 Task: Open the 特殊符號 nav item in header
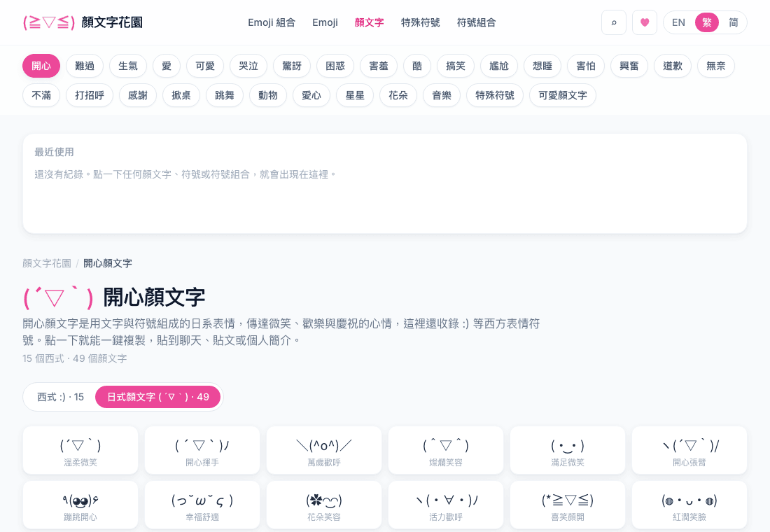421,22
